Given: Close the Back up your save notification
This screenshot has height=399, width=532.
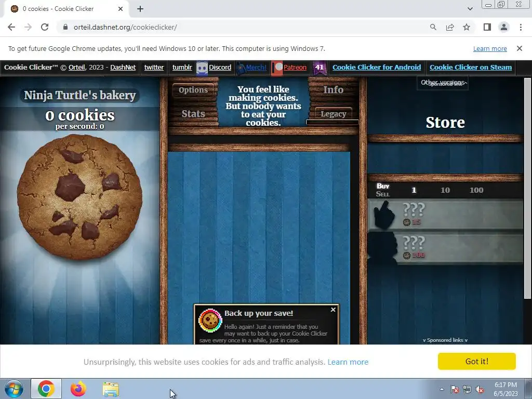Looking at the screenshot, I should click(x=333, y=310).
